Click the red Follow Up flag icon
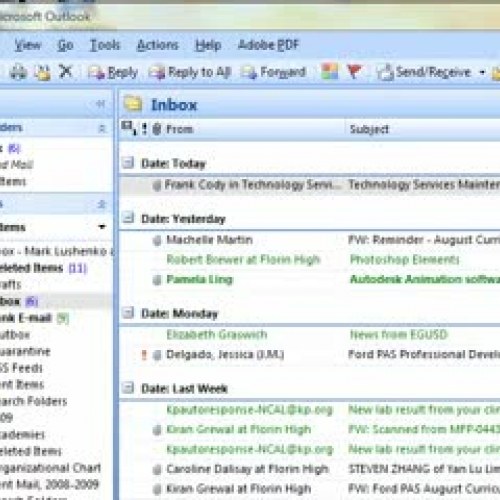Image resolution: width=500 pixels, height=500 pixels. (x=354, y=72)
